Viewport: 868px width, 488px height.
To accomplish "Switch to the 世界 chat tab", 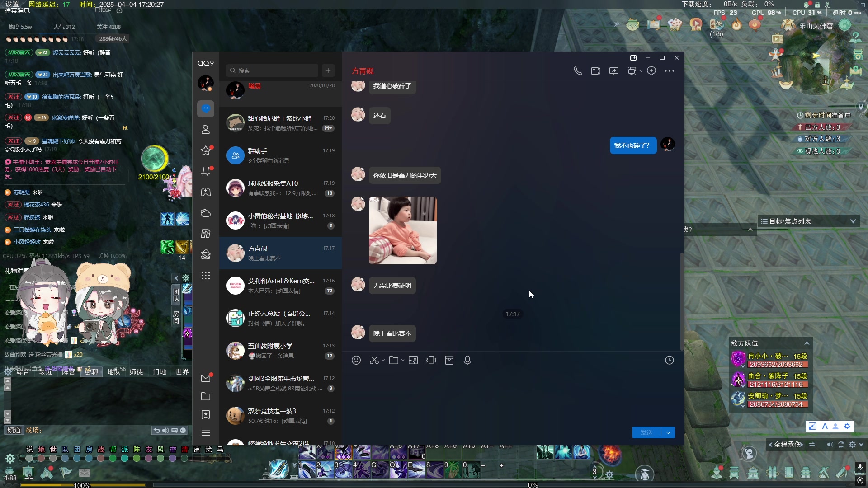I will tap(182, 371).
